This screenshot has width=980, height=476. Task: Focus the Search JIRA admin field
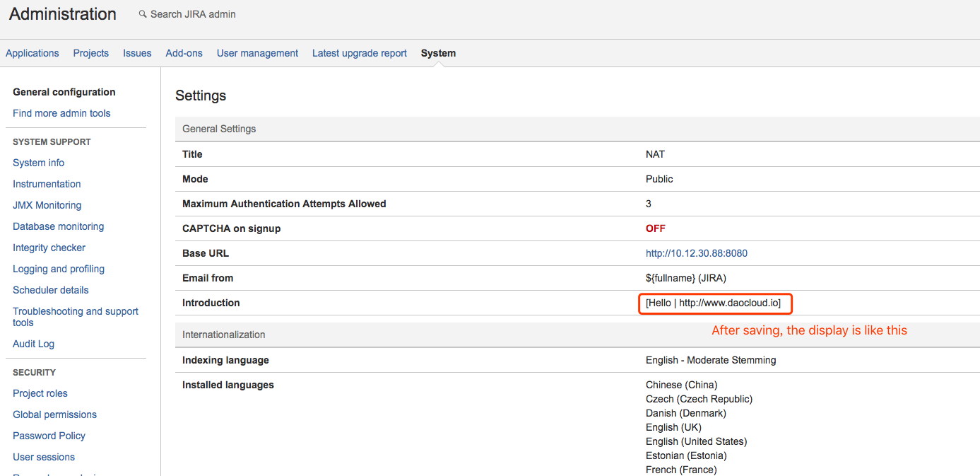tap(193, 14)
